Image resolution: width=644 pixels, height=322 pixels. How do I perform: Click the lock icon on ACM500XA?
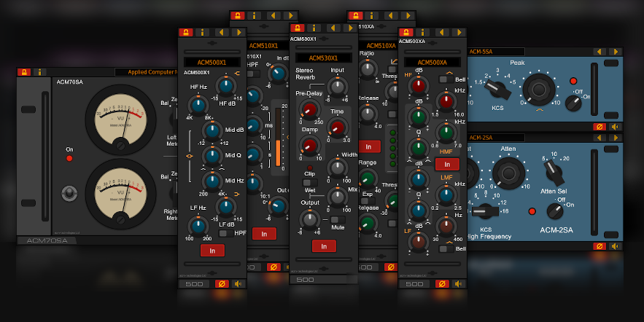[406, 33]
